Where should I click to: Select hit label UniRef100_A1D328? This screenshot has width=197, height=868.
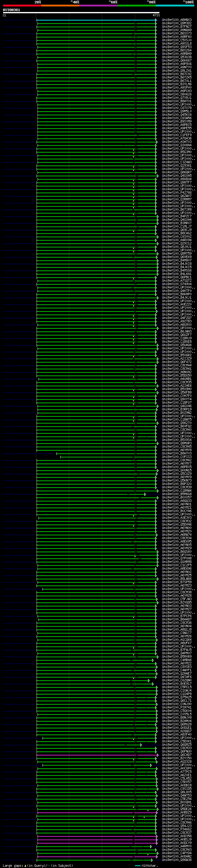(177, 761)
